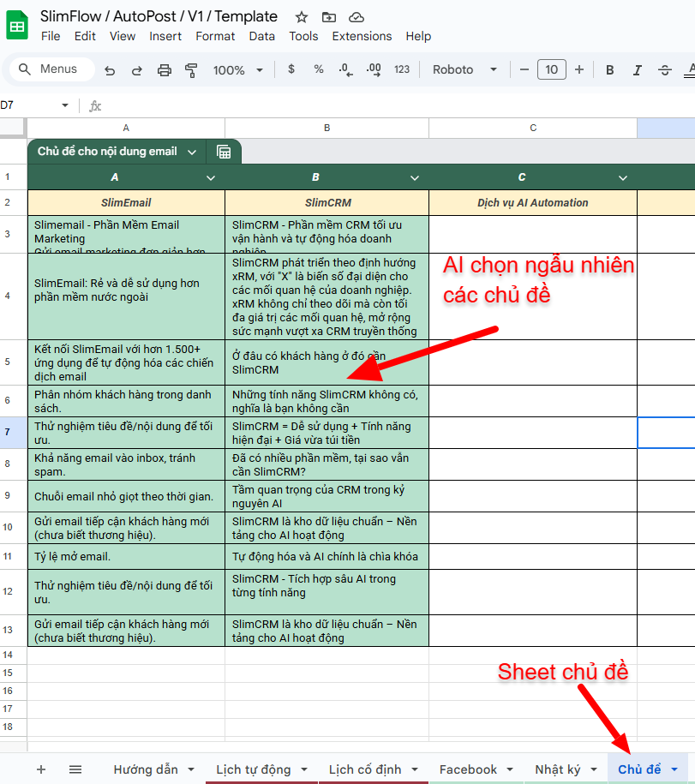Click the print icon
Viewport: 695px width, 784px height.
click(x=165, y=70)
